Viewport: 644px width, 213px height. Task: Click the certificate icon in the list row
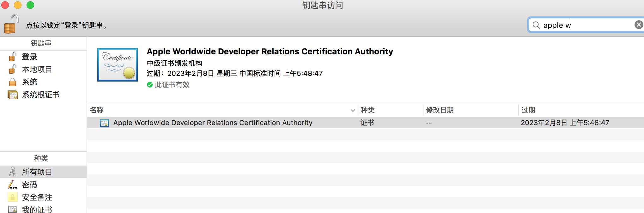(104, 123)
